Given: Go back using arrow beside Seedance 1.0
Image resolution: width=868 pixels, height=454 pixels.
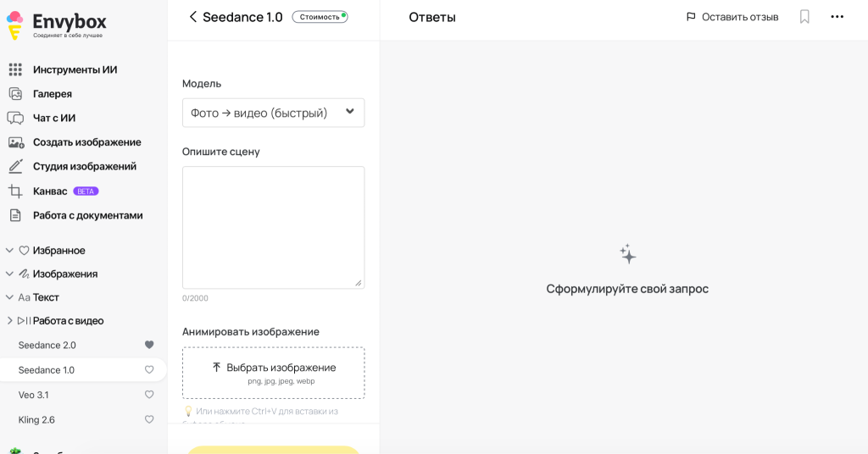Looking at the screenshot, I should 192,17.
